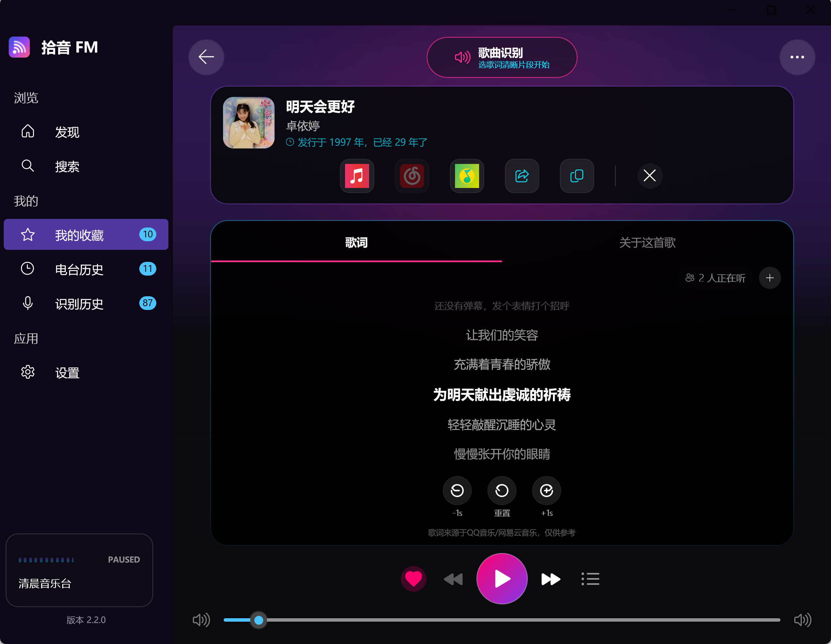Open the three-dots more options menu

tap(797, 57)
